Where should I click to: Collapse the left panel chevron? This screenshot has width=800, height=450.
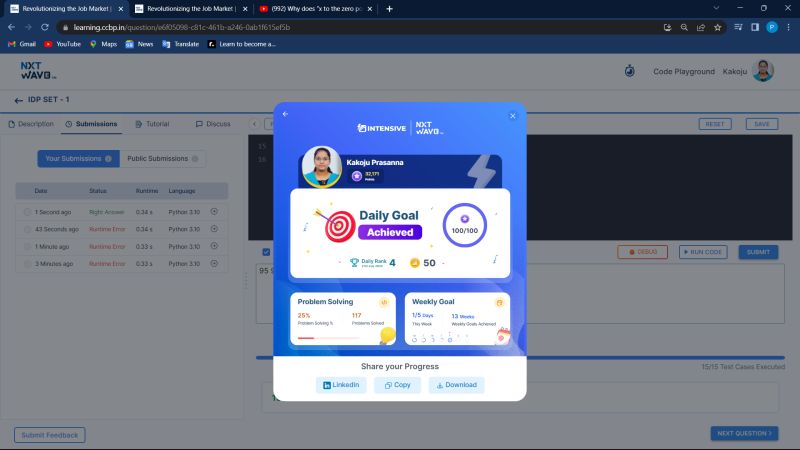click(x=255, y=124)
